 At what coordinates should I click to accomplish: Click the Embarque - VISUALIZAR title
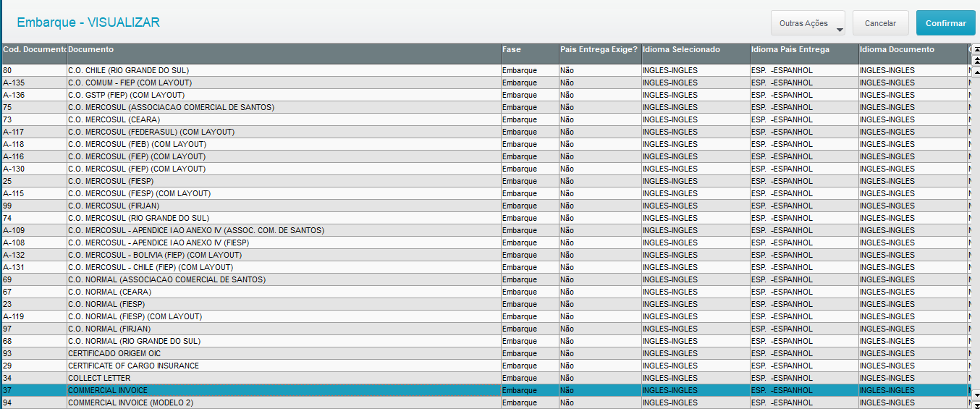pos(88,22)
